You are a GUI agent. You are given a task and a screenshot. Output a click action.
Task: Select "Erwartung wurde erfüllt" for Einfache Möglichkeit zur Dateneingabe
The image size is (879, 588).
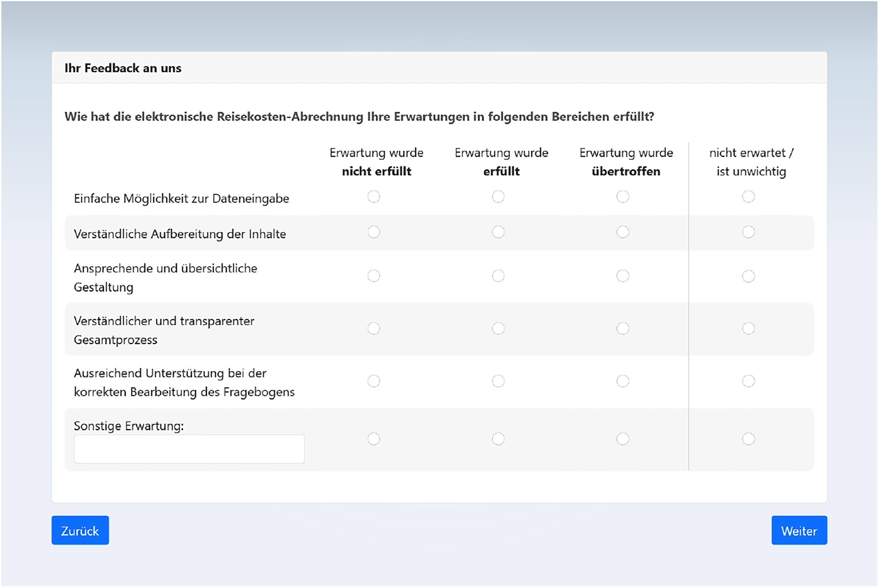pos(498,196)
